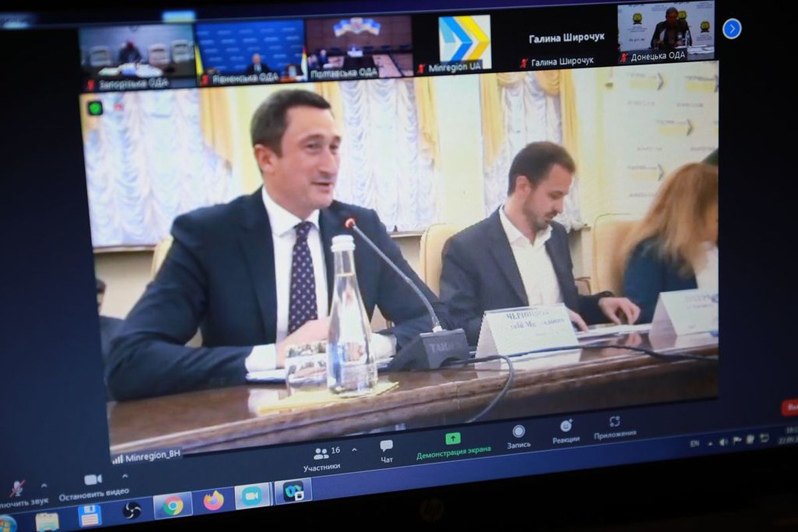Click the green encryption shield icon
Screen dimensions: 798x532
tap(95, 108)
